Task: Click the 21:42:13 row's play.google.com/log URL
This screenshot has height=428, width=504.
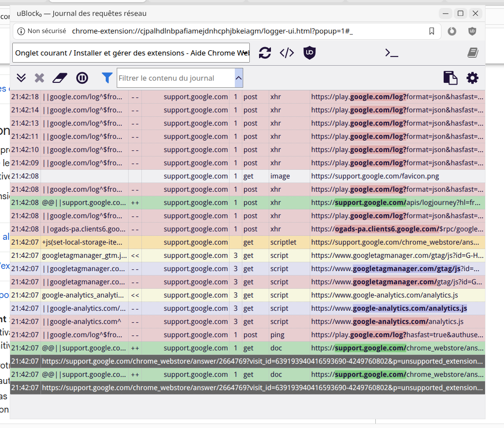Action: pos(397,123)
